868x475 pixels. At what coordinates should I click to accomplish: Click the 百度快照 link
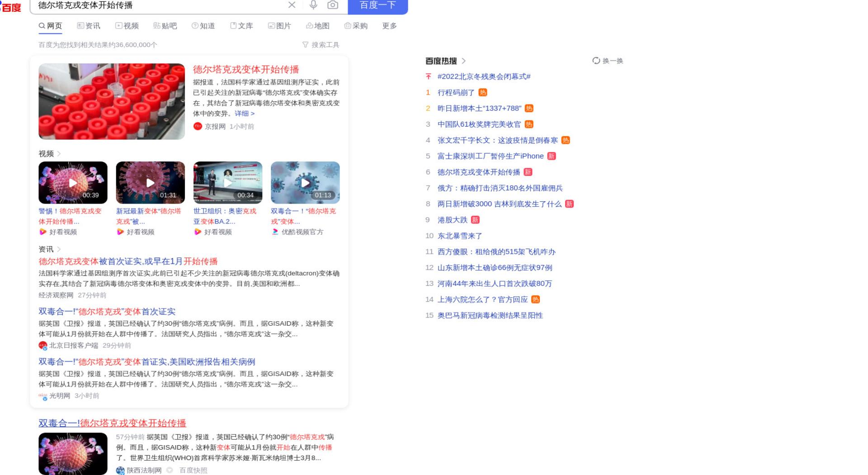(193, 470)
